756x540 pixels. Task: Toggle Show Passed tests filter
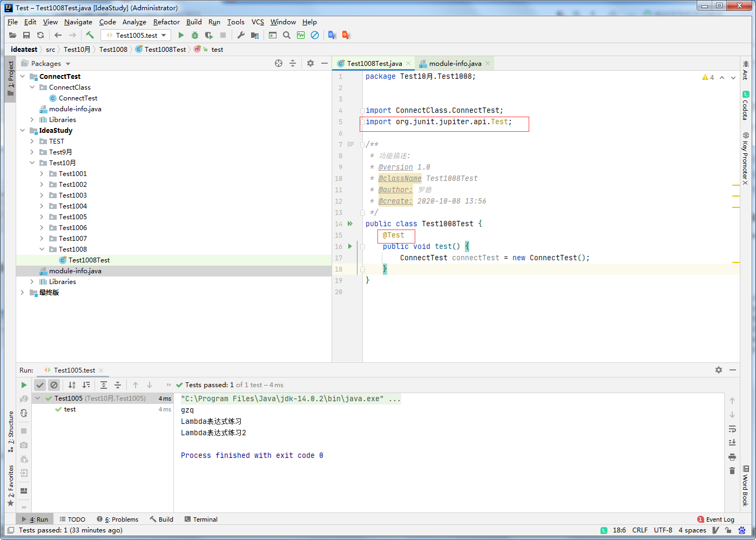[40, 384]
